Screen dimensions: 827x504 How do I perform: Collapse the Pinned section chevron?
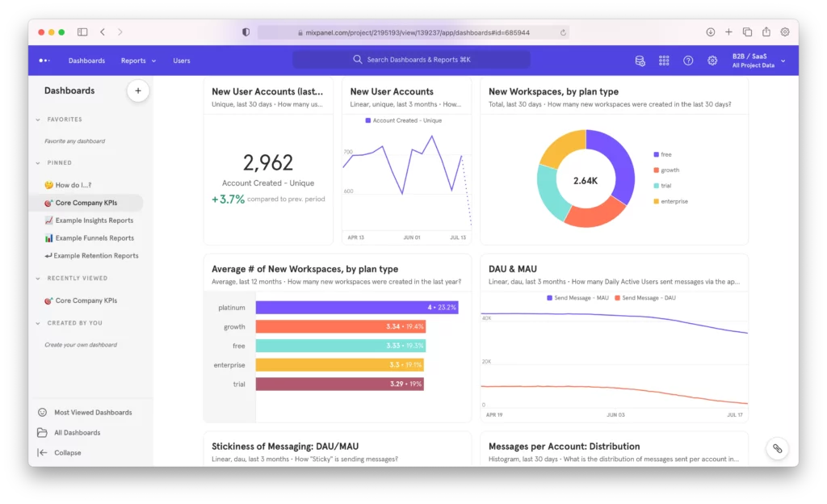tap(38, 163)
